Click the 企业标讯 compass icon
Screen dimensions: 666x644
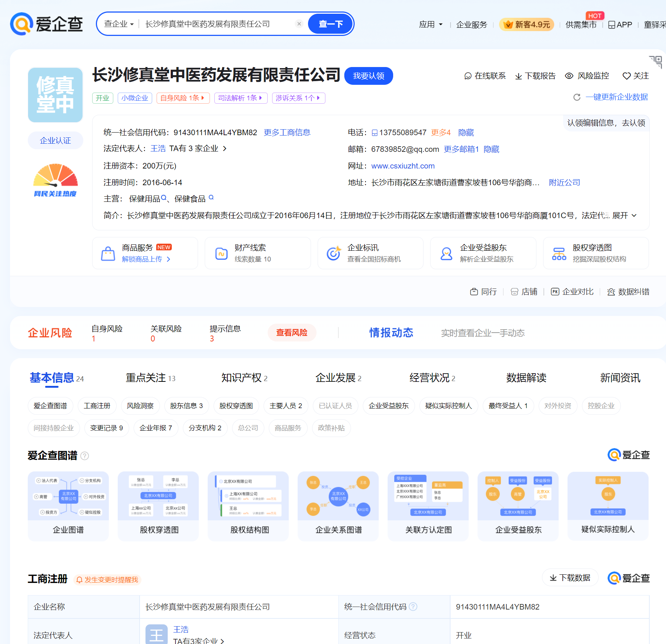tap(334, 253)
